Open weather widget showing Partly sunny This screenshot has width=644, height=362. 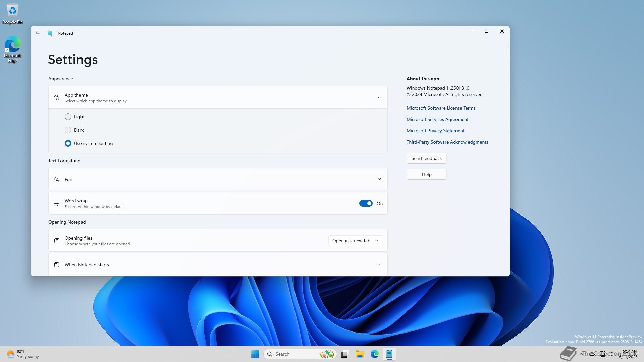(x=23, y=354)
